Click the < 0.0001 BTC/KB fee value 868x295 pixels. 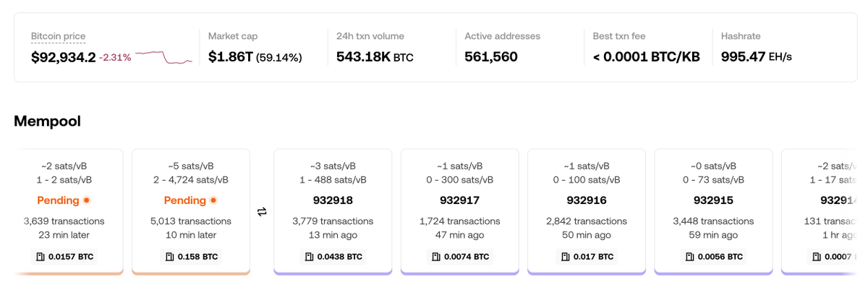click(x=647, y=57)
